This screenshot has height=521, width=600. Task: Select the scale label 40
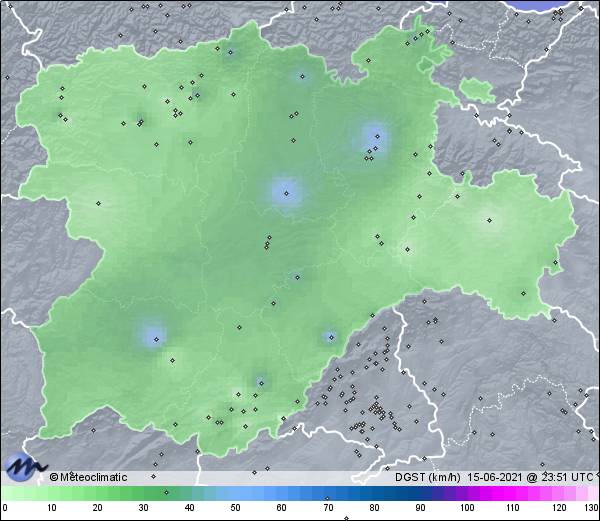tap(189, 508)
